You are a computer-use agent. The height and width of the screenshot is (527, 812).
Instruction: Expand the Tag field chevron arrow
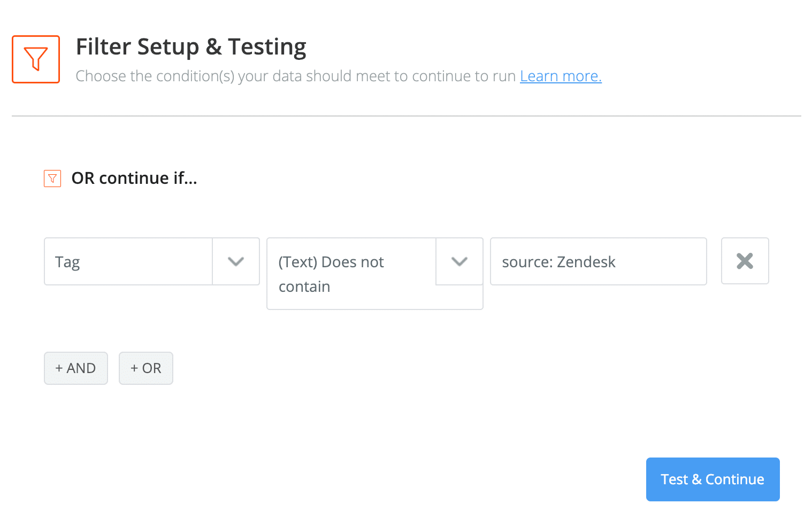point(236,261)
